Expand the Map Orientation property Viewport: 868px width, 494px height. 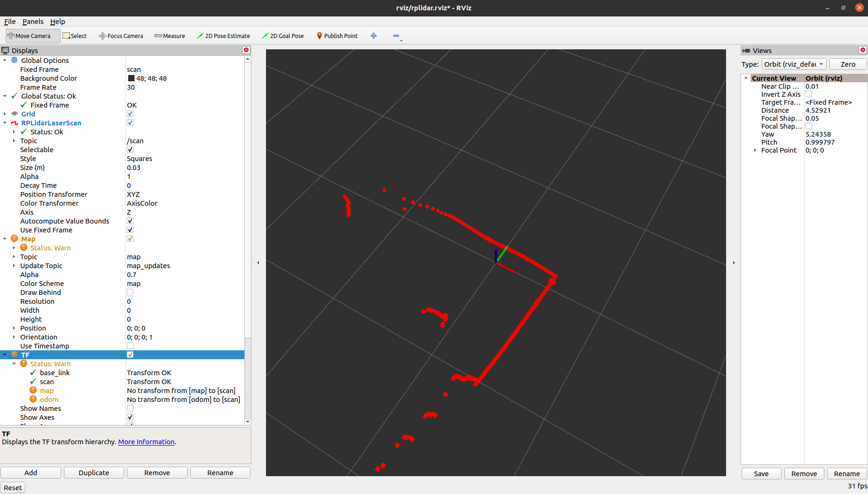pyautogui.click(x=14, y=337)
